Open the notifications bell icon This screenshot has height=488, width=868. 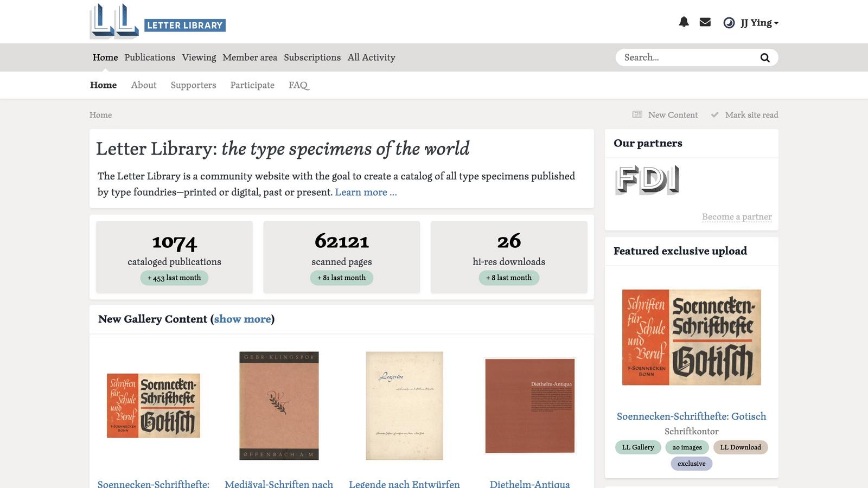tap(684, 22)
